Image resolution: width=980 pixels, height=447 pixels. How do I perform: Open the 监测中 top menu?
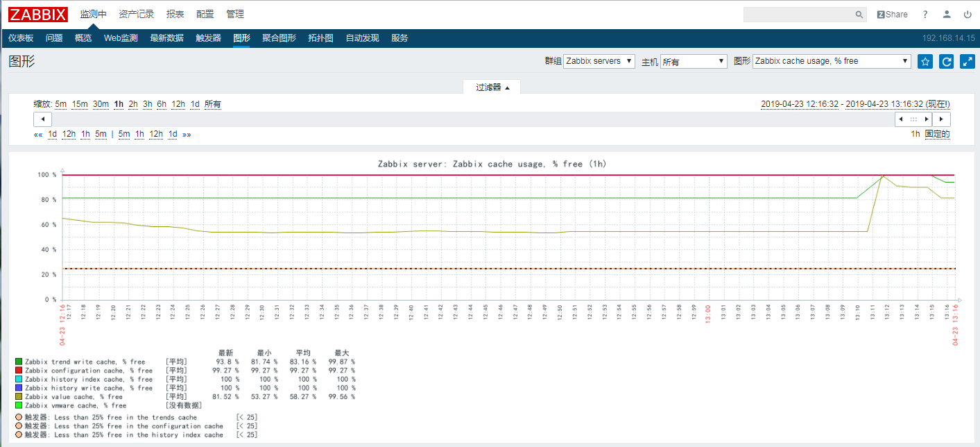[x=94, y=15]
